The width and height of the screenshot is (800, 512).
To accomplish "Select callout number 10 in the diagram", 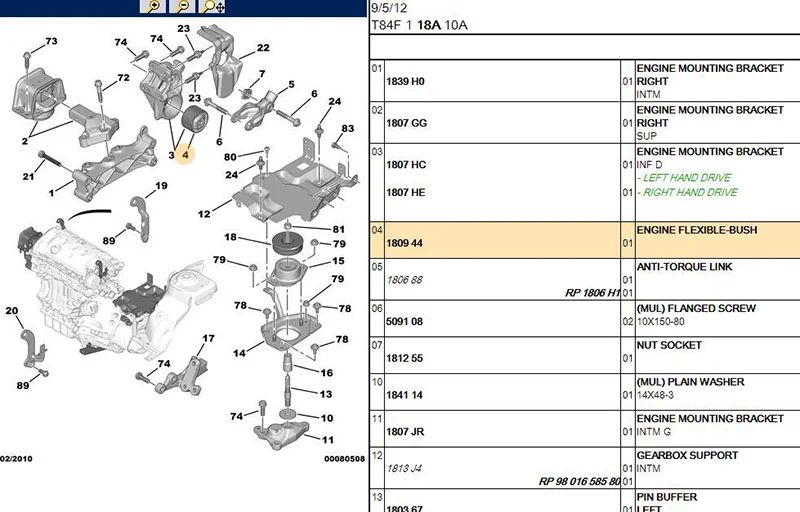I will pyautogui.click(x=327, y=418).
